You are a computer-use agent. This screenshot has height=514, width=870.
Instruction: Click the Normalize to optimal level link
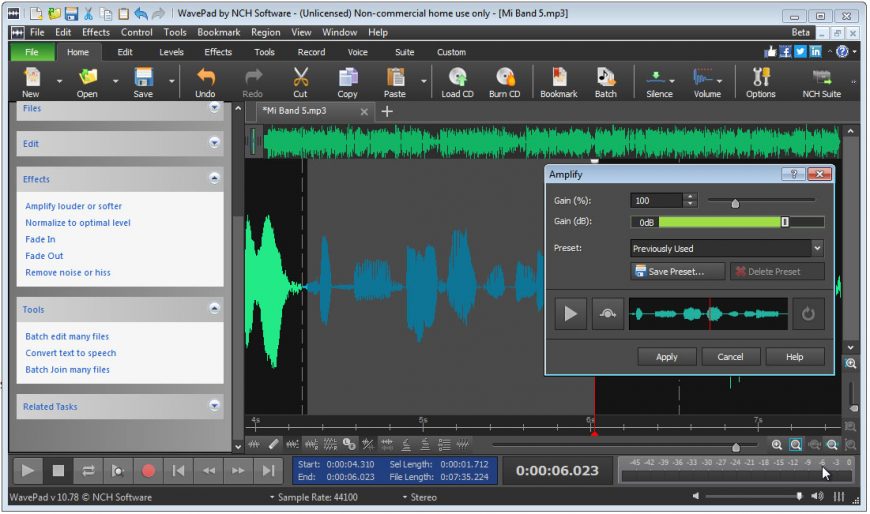78,223
